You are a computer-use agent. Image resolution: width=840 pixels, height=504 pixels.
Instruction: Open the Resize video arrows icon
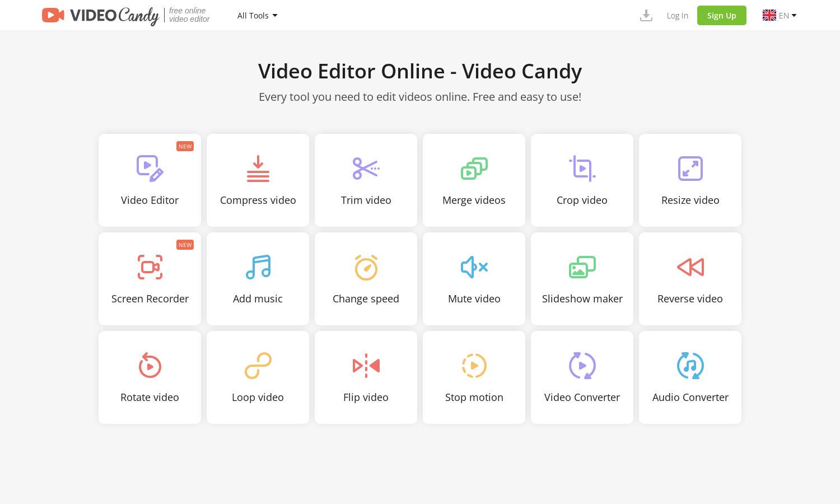[690, 169]
